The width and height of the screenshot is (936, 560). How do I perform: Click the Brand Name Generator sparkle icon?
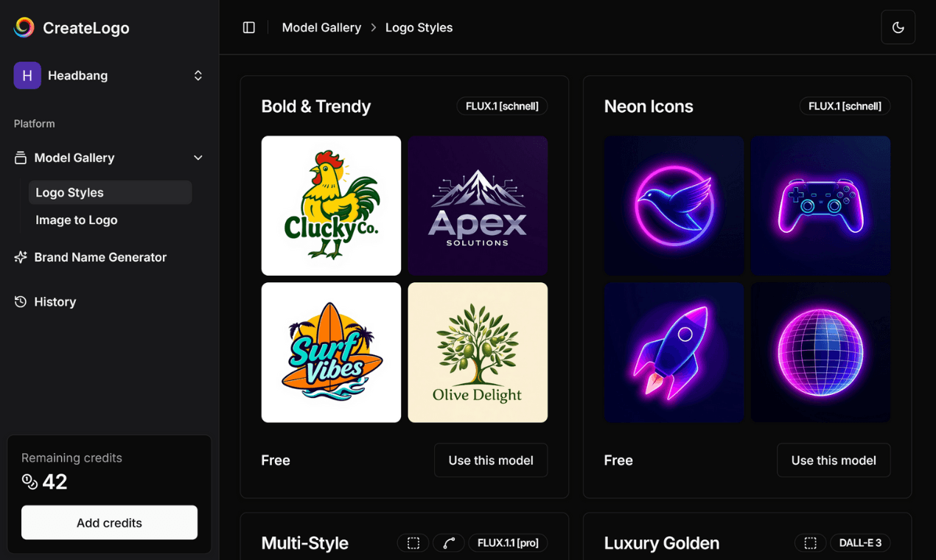(x=21, y=257)
